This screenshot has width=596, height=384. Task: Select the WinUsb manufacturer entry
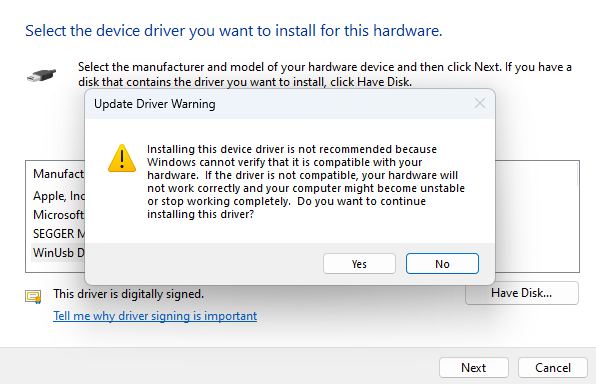coord(59,252)
